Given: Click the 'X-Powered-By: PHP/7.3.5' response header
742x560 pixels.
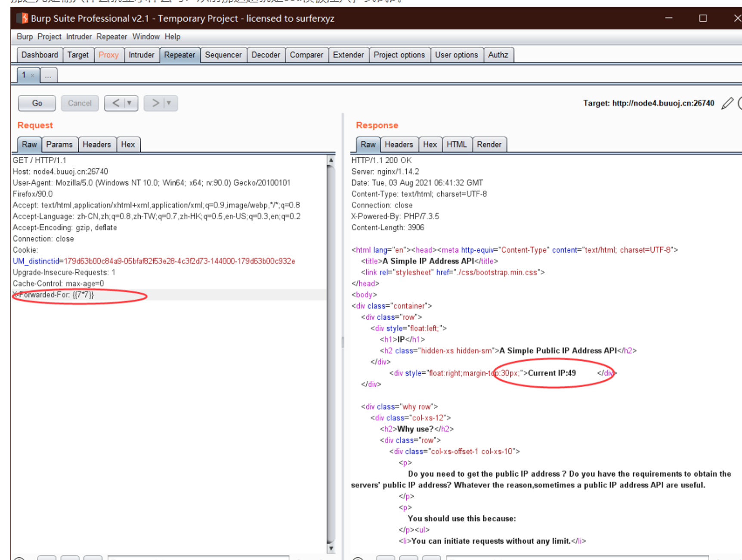Looking at the screenshot, I should [395, 216].
